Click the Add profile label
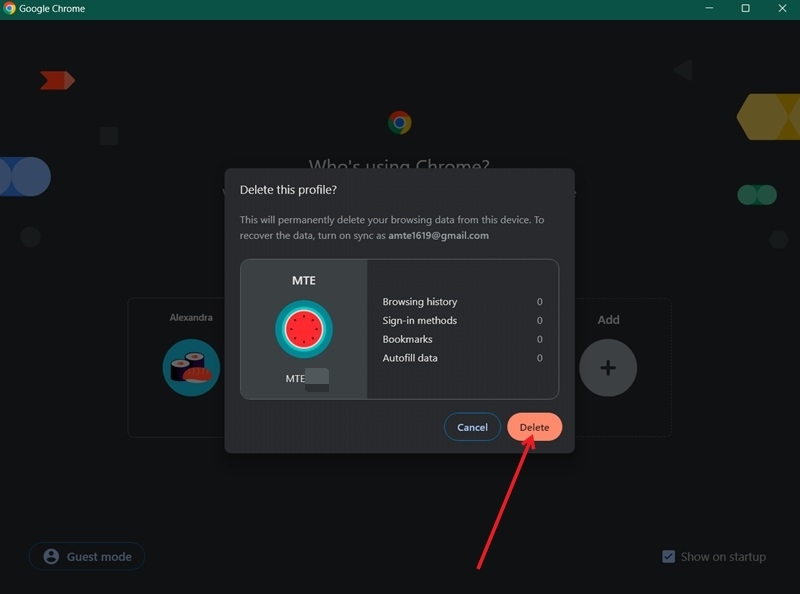Image resolution: width=800 pixels, height=594 pixels. click(x=608, y=320)
